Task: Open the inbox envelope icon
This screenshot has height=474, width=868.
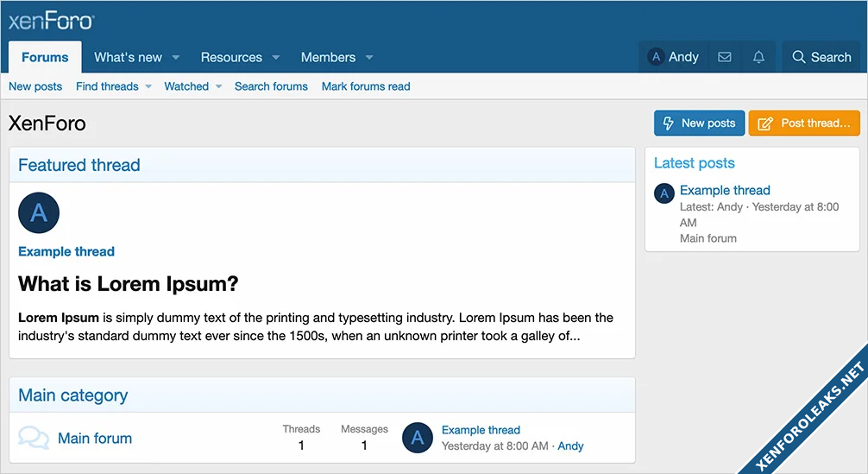Action: (725, 57)
